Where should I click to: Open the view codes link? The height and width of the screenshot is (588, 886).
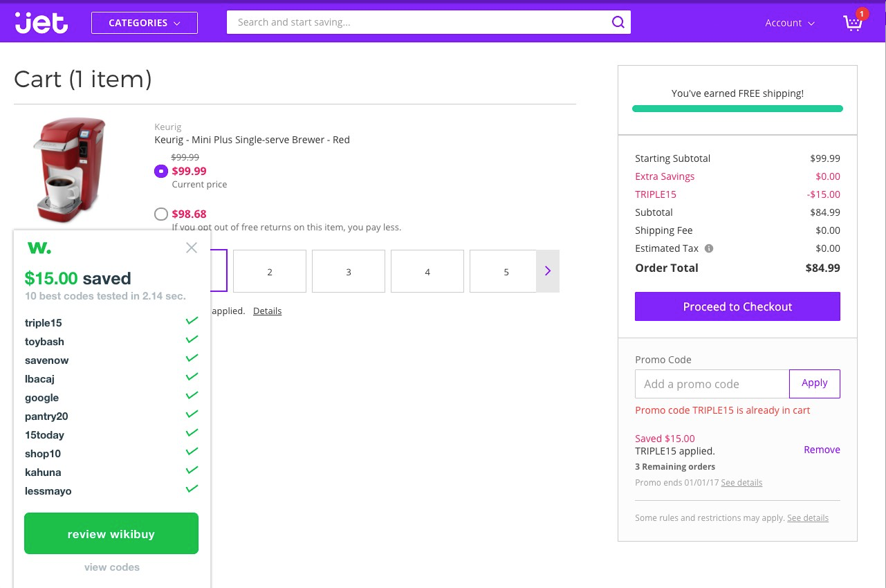pyautogui.click(x=112, y=567)
